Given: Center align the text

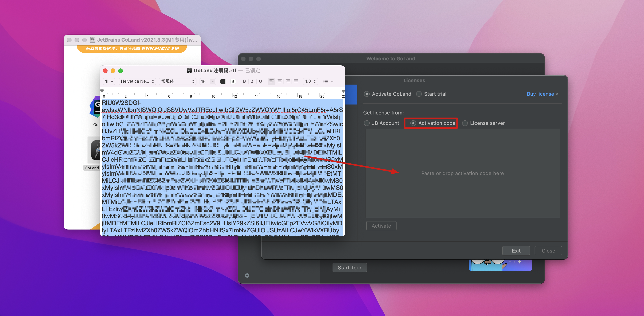Looking at the screenshot, I should pyautogui.click(x=279, y=81).
